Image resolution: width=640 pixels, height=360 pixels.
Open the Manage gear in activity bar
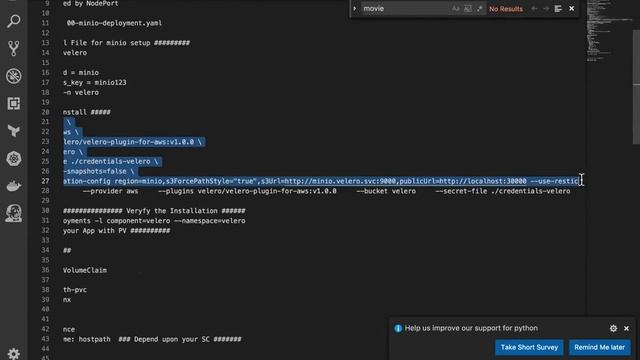13,353
